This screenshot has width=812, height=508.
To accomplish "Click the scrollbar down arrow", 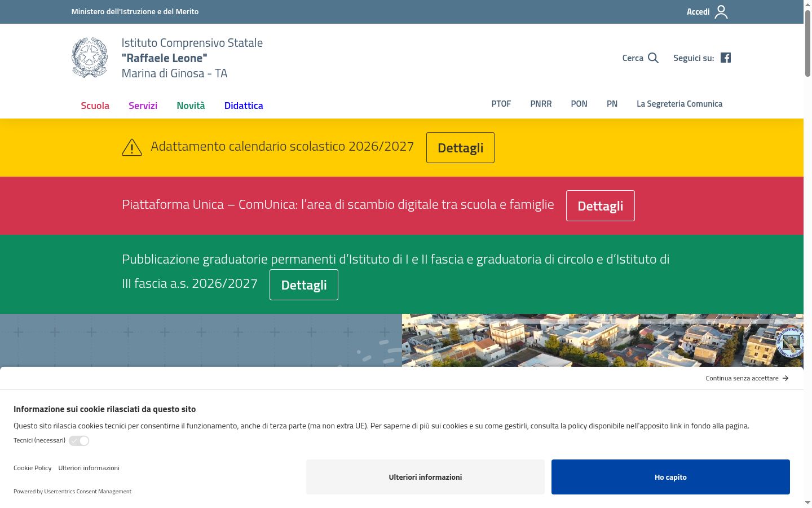I will pos(807,502).
